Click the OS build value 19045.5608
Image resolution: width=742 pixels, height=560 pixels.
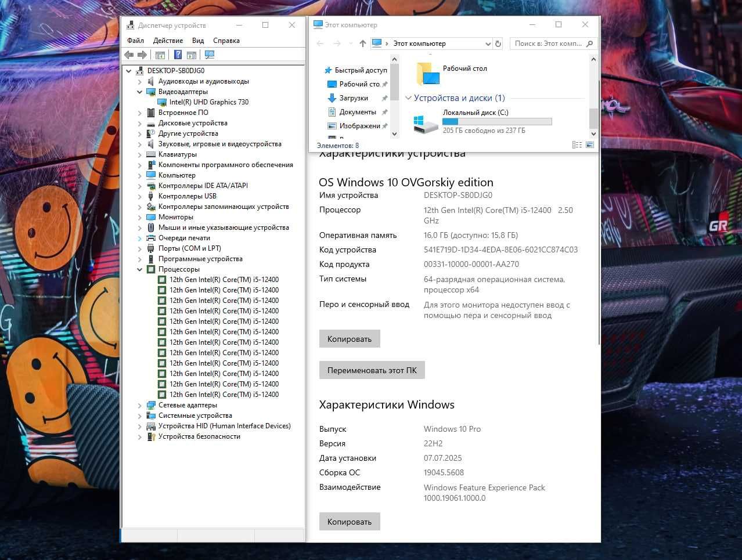tap(444, 472)
